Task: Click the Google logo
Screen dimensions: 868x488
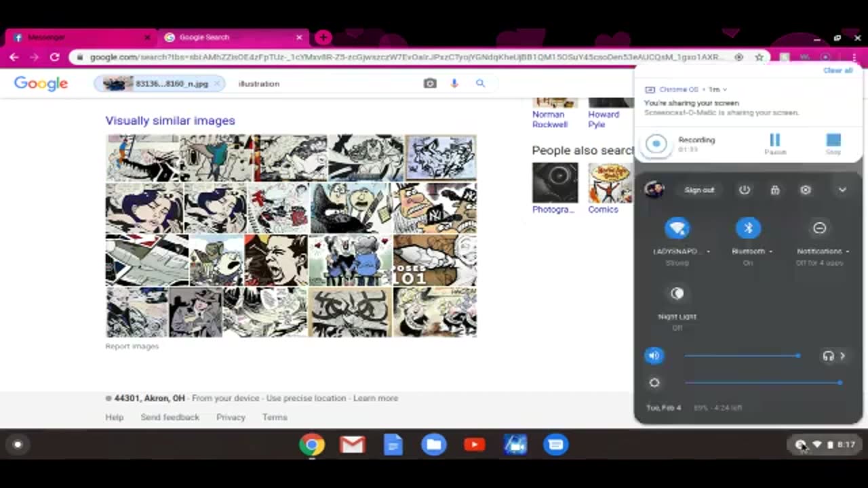Action: 41,83
